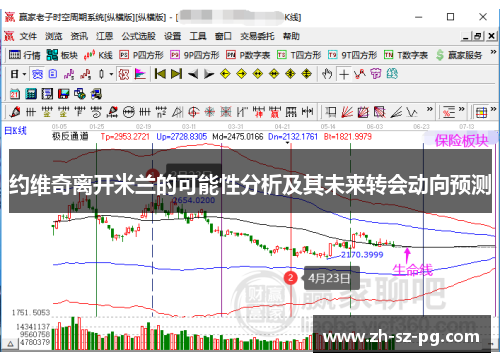Select the red percent lines tool
This screenshot has height=362, width=500.
point(449,112)
